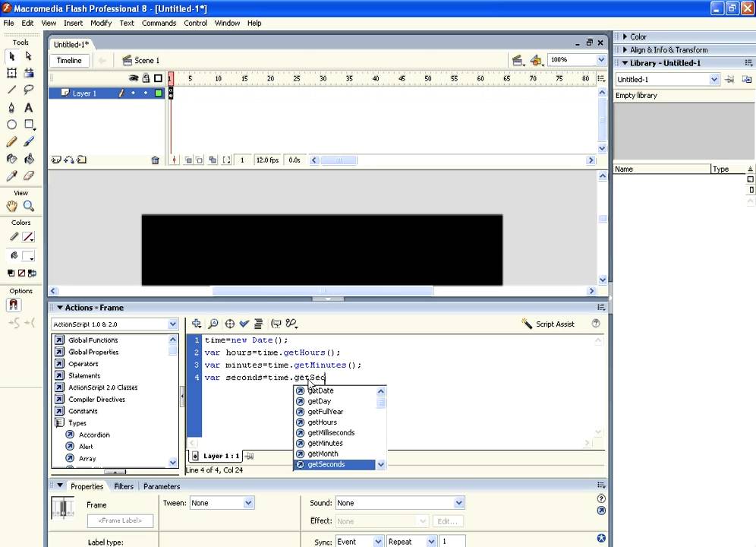Select the Zoom magnifier tool
The width and height of the screenshot is (756, 547).
[x=29, y=206]
